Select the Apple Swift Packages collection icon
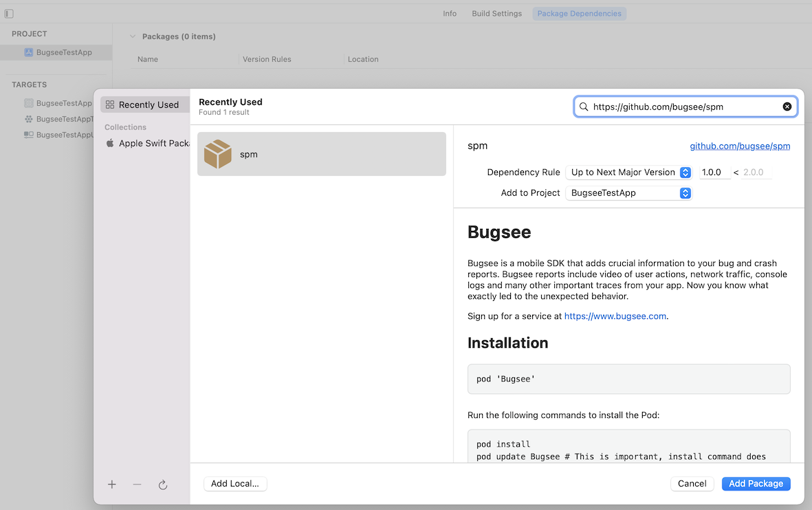Screen dimensions: 812x510 pyautogui.click(x=109, y=144)
